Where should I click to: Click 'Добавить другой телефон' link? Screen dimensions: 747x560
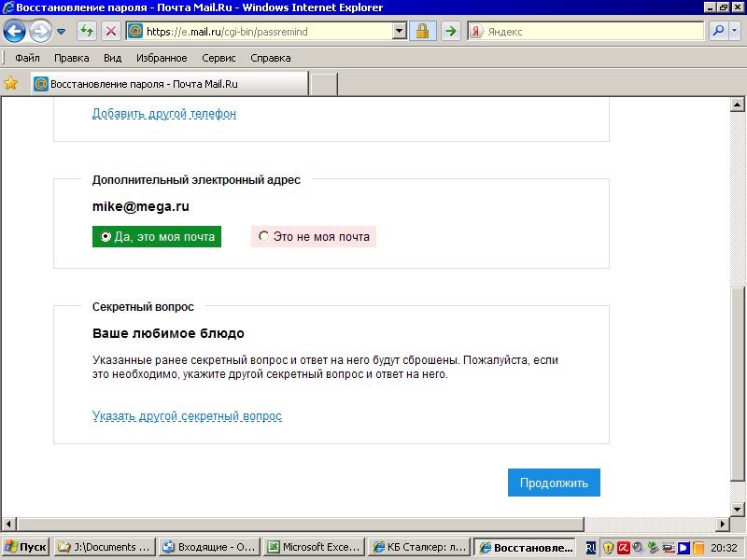[x=163, y=114]
